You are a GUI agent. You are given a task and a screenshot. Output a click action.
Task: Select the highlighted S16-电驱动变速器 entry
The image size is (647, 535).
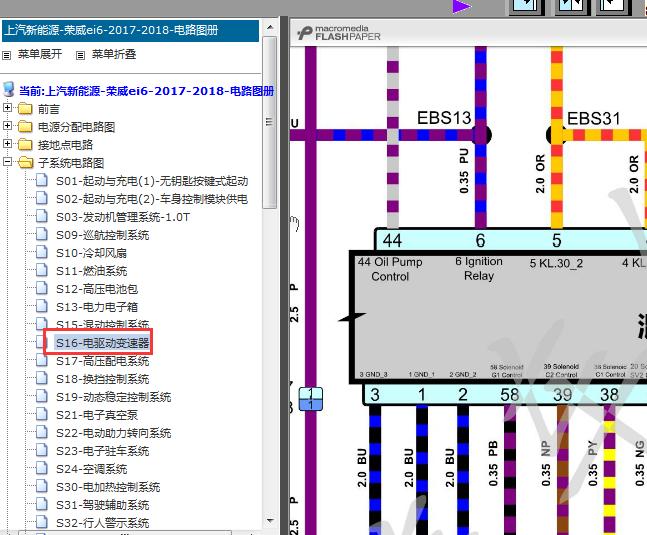click(102, 343)
